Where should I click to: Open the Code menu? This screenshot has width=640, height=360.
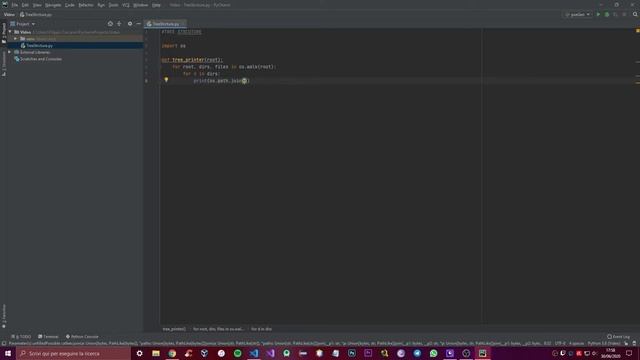point(70,5)
